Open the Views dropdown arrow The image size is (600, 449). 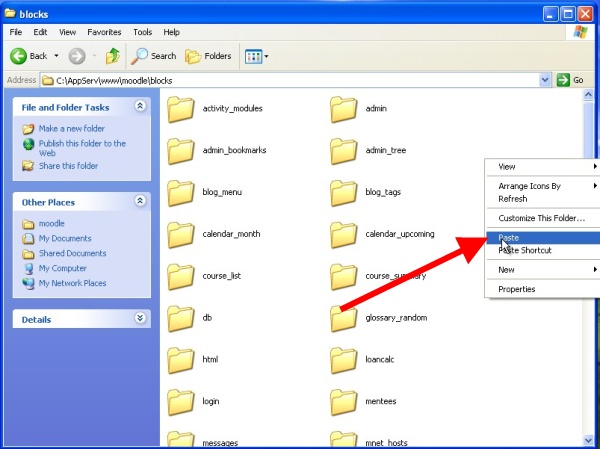tap(267, 57)
